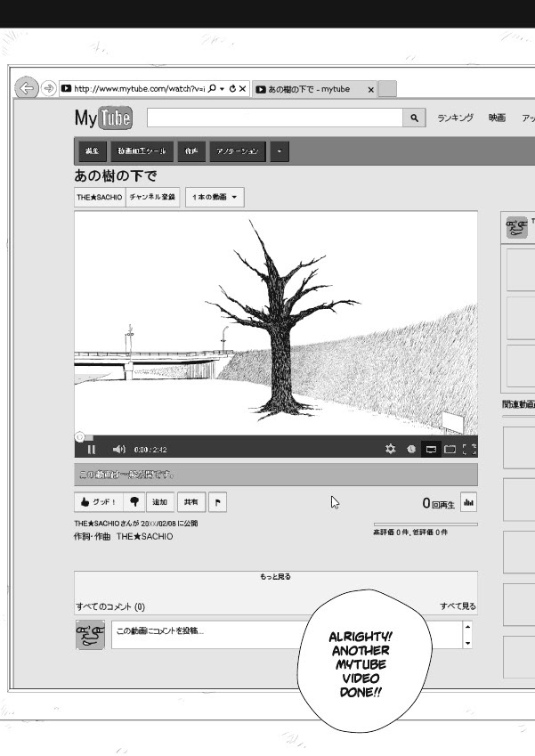Enter fullscreen mode in the player
This screenshot has height=756, width=535.
pos(470,450)
